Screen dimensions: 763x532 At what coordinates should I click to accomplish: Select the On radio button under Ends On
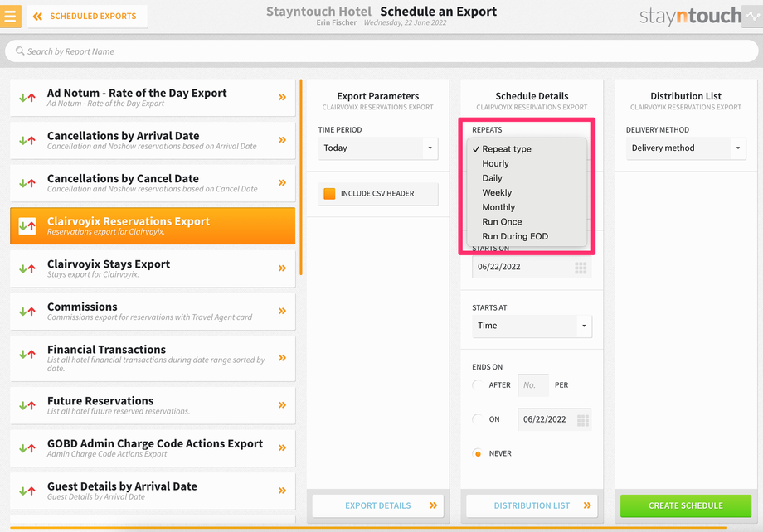coord(478,419)
